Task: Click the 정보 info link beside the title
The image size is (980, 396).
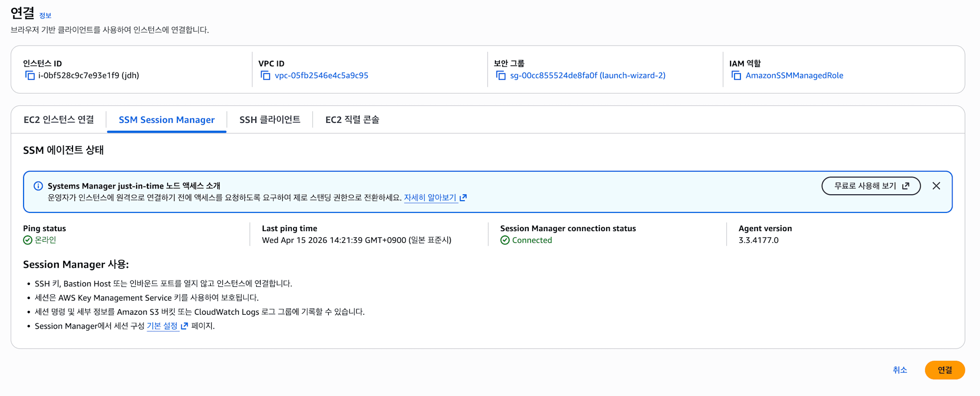Action: 45,16
